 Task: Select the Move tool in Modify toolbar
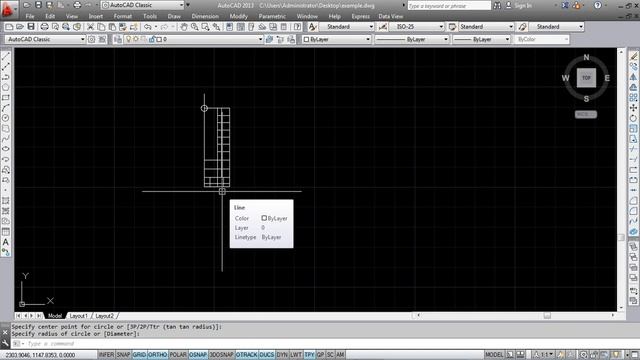pos(633,108)
